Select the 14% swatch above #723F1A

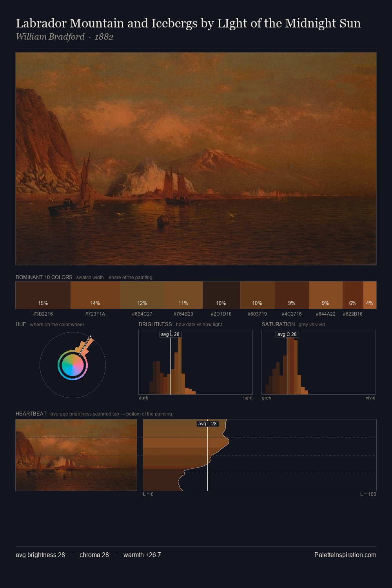[95, 295]
